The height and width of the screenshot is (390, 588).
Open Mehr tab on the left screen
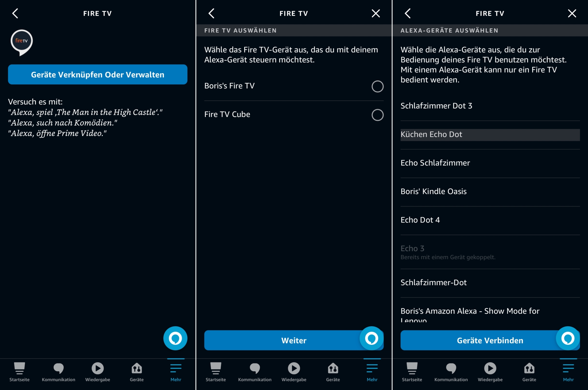tap(176, 372)
